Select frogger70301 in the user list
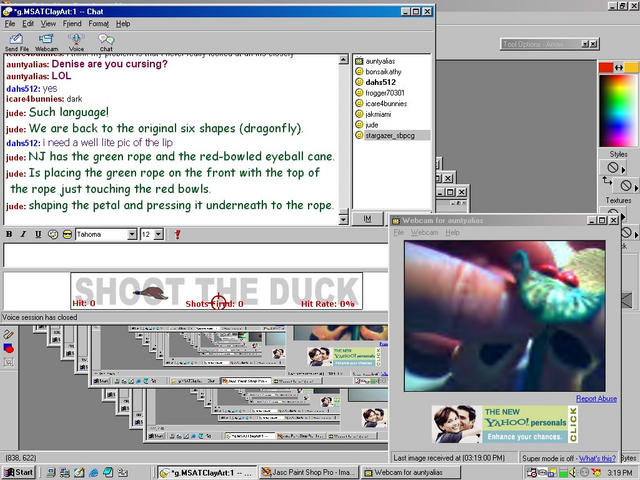Image resolution: width=640 pixels, height=480 pixels. click(x=385, y=93)
